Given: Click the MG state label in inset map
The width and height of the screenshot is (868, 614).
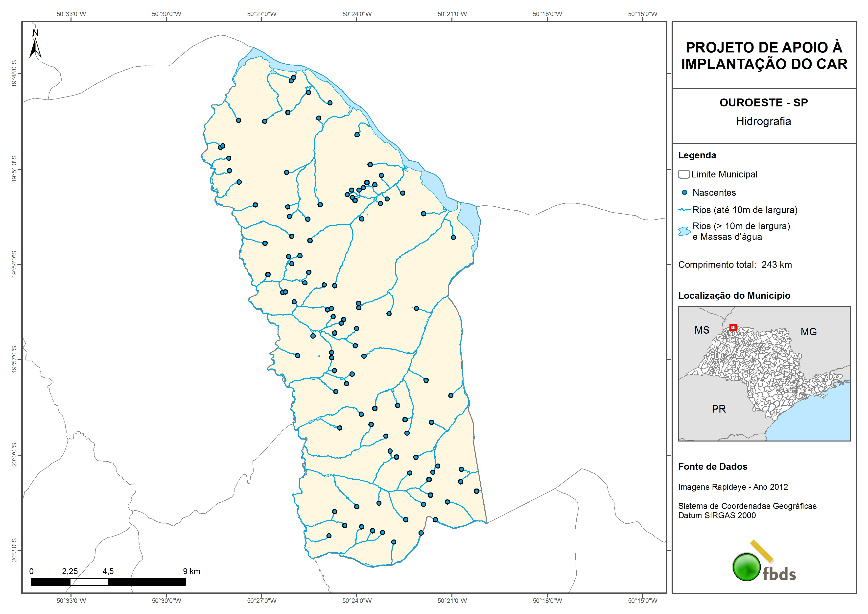Looking at the screenshot, I should [x=809, y=332].
